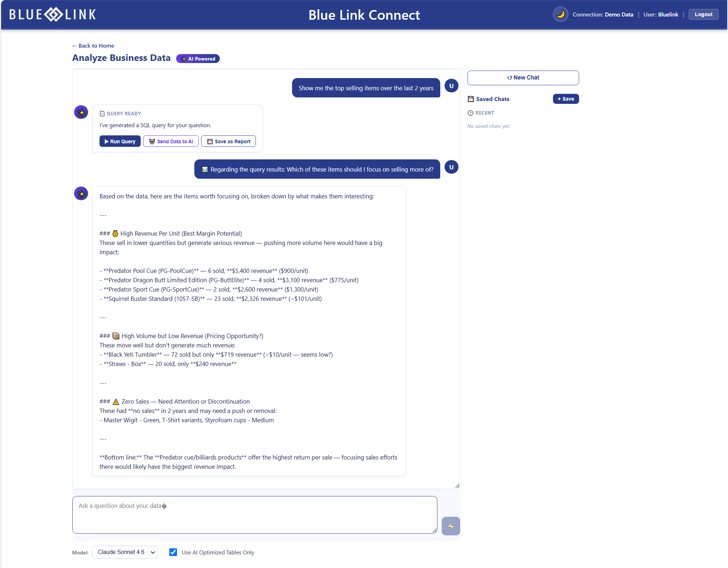Image resolution: width=728 pixels, height=568 pixels.
Task: Click the chat panel resize handle
Action: tap(457, 486)
